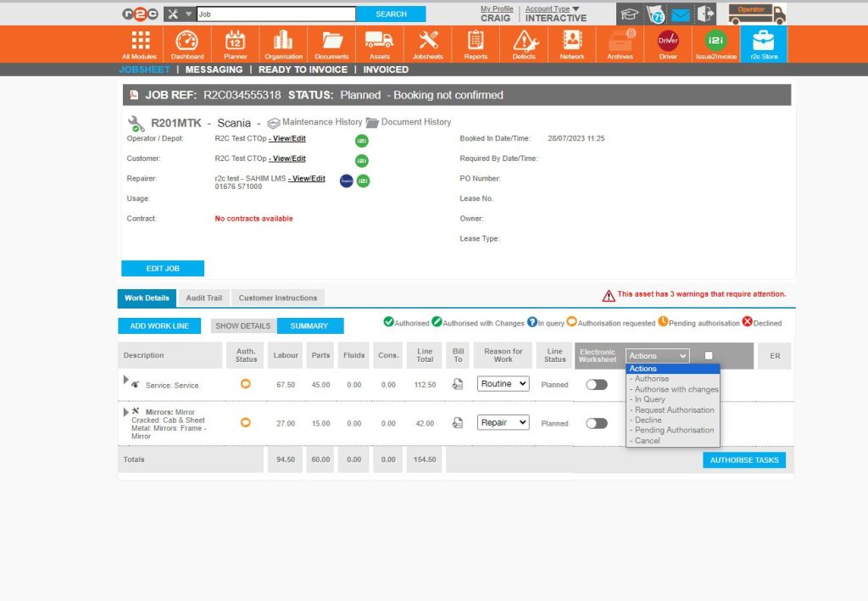Click the EDIT JOB button
The width and height of the screenshot is (868, 601).
click(162, 268)
